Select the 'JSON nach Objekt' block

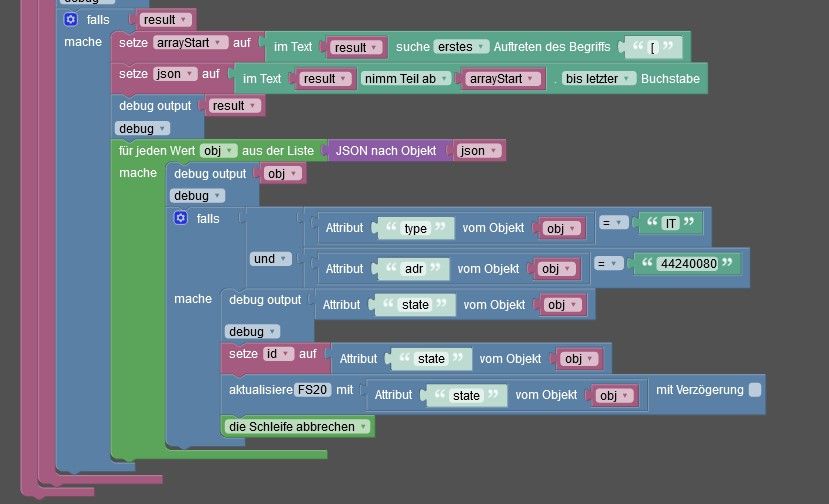[x=386, y=151]
